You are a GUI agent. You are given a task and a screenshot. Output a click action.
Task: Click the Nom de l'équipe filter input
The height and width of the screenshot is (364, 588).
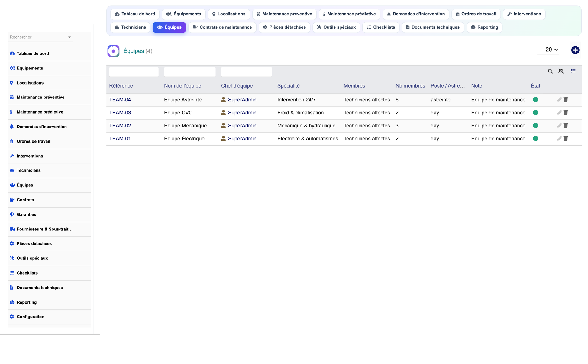(190, 72)
